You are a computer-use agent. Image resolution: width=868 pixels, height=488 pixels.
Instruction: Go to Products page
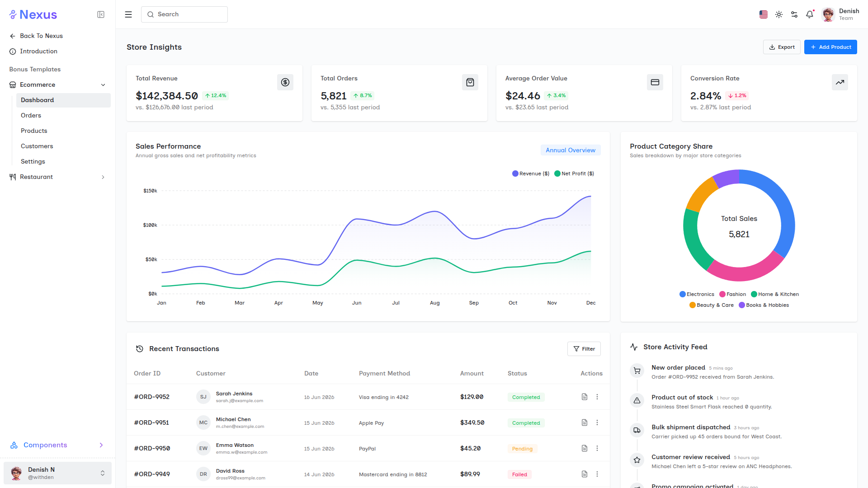pyautogui.click(x=63, y=131)
